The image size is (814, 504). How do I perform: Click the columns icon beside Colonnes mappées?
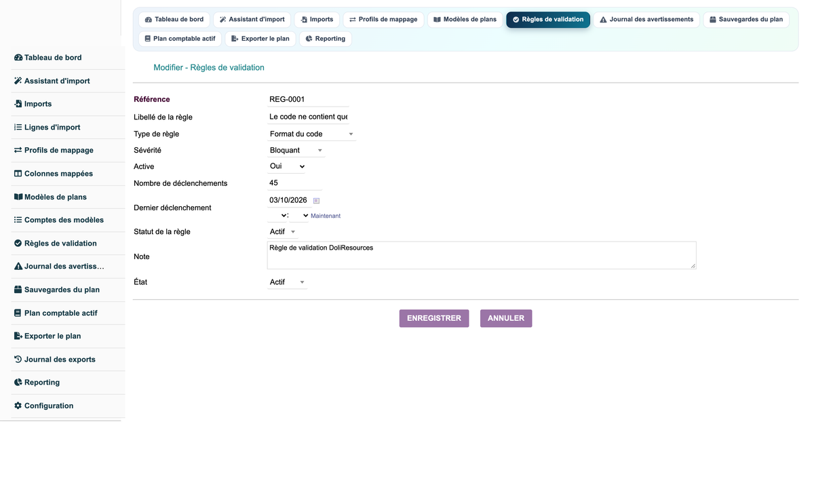18,174
